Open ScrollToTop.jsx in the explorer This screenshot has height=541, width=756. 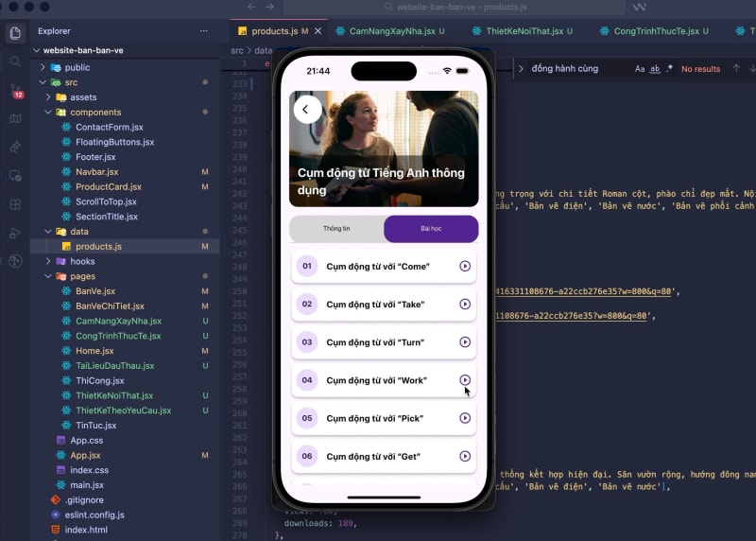coord(106,201)
